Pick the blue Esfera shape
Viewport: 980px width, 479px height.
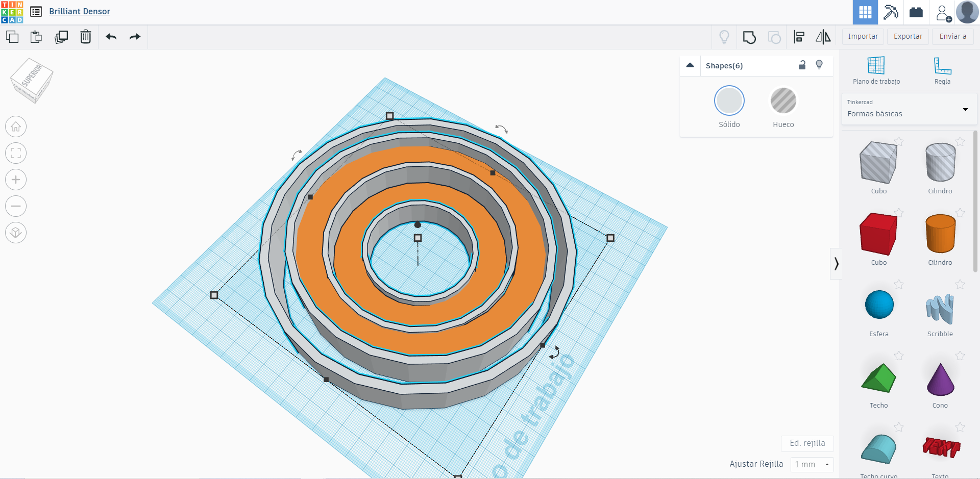point(879,305)
